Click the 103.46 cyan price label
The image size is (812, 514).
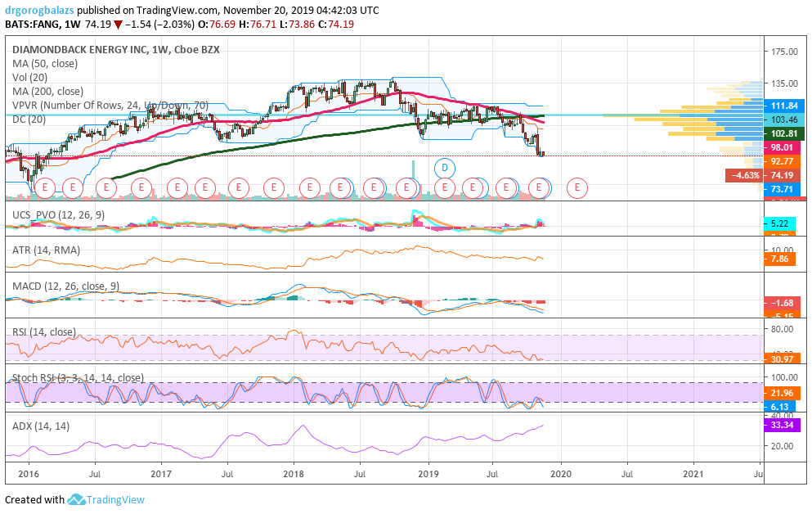pyautogui.click(x=784, y=119)
